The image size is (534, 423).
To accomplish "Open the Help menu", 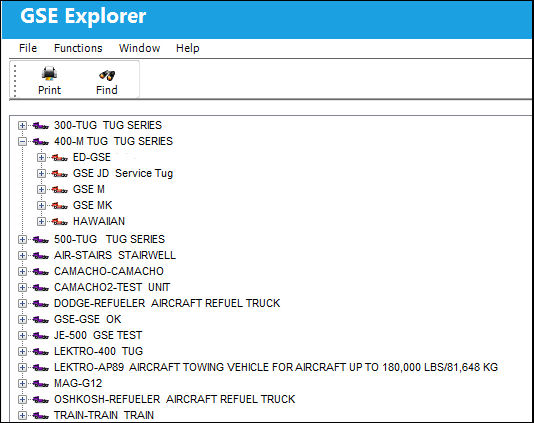I will click(188, 48).
